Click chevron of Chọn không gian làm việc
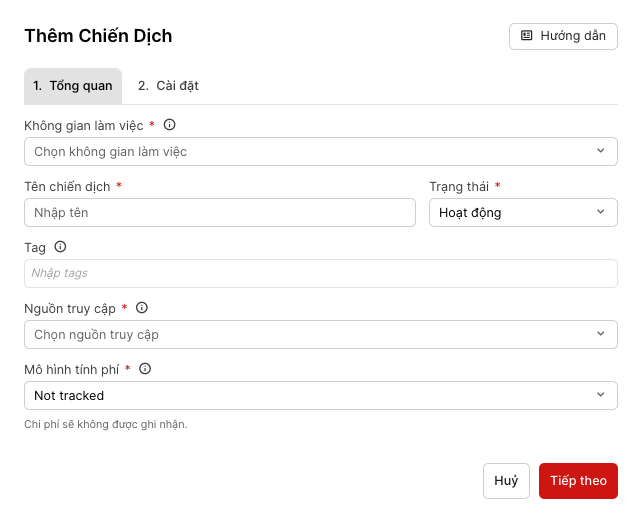This screenshot has height=523, width=644. click(x=600, y=152)
